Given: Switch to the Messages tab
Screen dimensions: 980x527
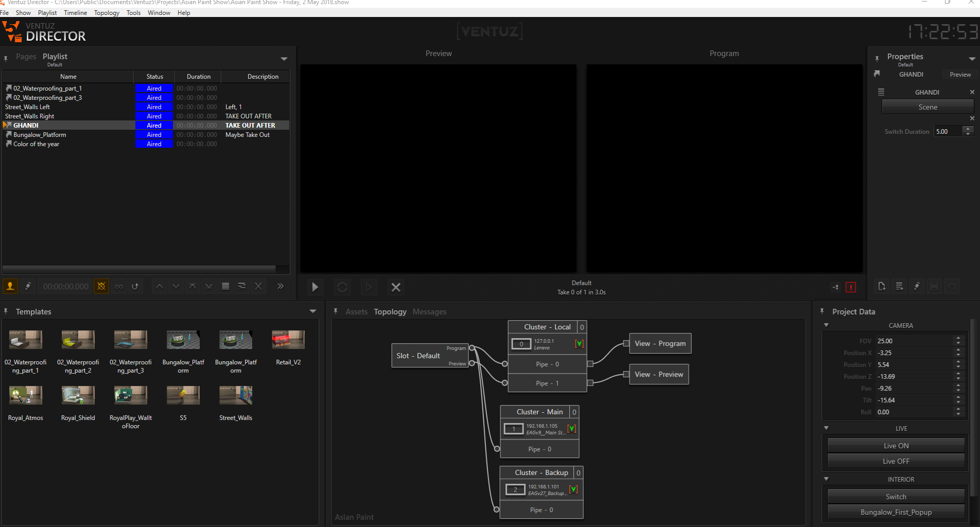Looking at the screenshot, I should 429,312.
